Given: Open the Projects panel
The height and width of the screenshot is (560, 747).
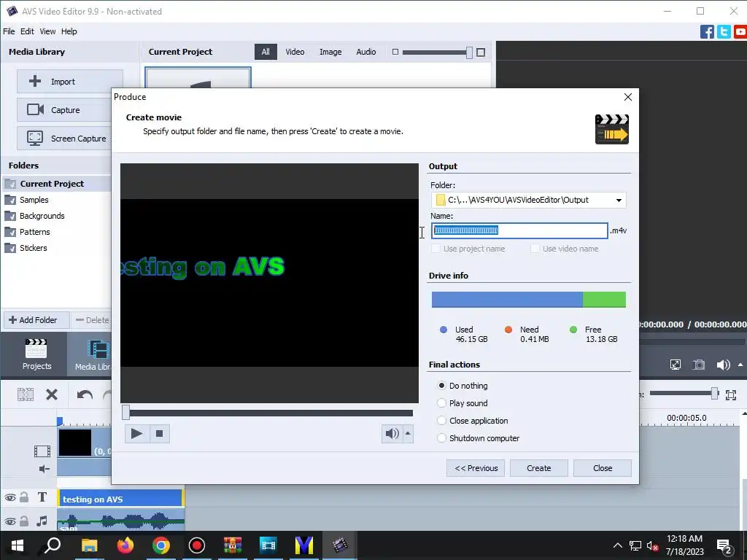Looking at the screenshot, I should point(36,355).
